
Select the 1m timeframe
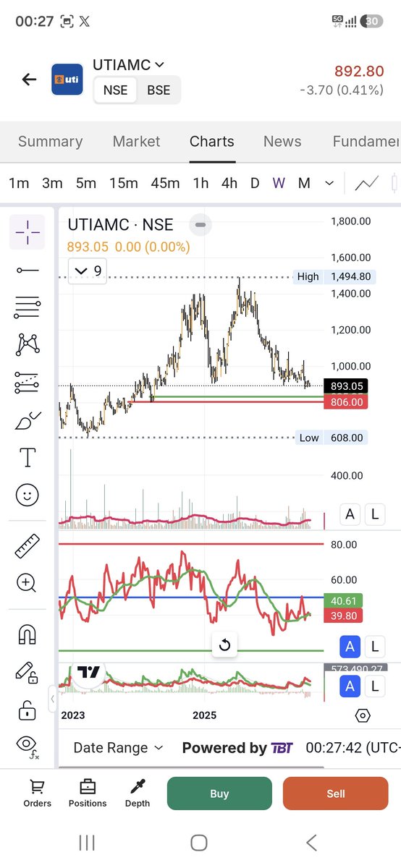(19, 183)
